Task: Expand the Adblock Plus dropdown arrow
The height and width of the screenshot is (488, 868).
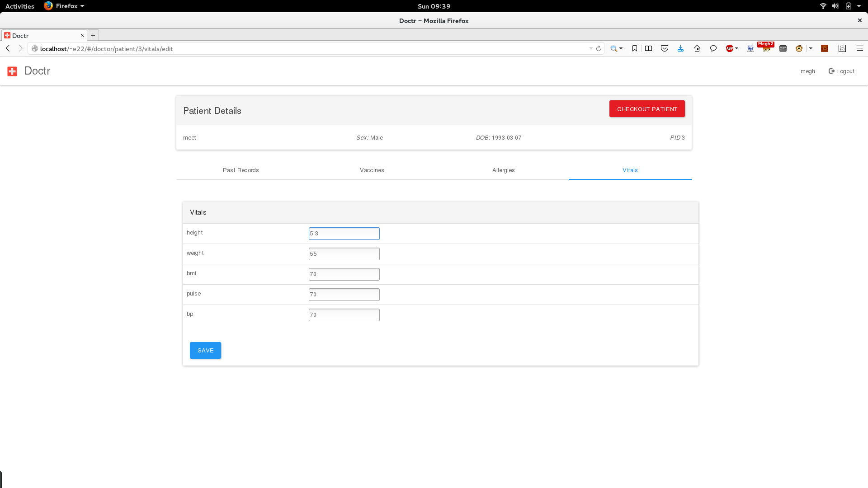Action: [x=737, y=48]
